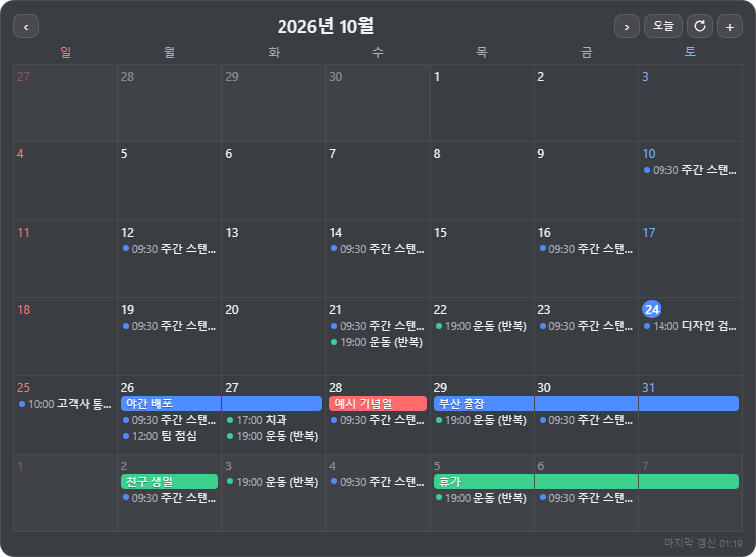The height and width of the screenshot is (557, 756).
Task: Open 19:00 운동 event on the 29th
Action: click(x=481, y=420)
